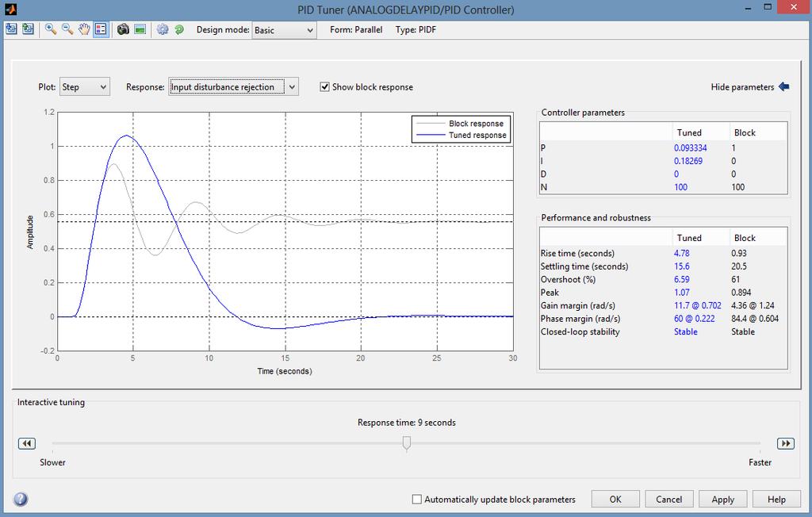Click the Closed-loop stability row label

[x=580, y=331]
